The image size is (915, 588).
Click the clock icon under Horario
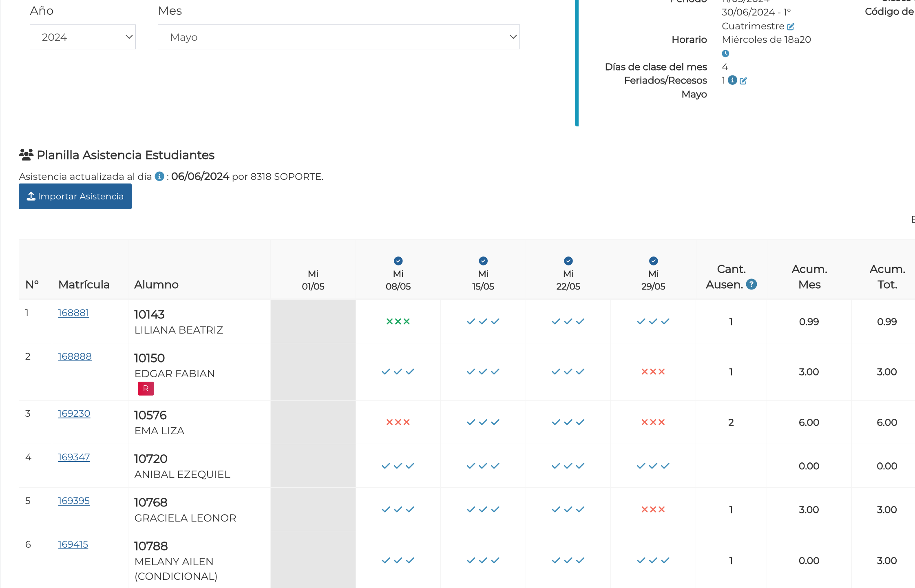click(x=725, y=53)
